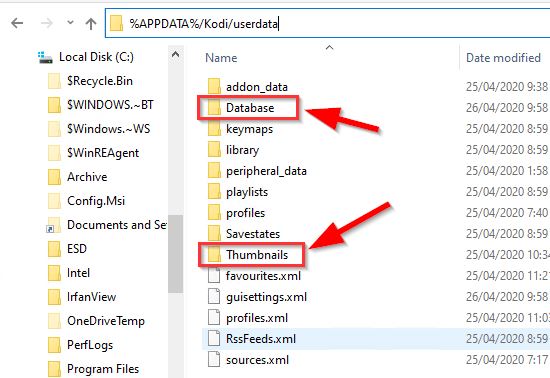The height and width of the screenshot is (378, 550).
Task: Click the keymaps folder icon
Action: [214, 128]
